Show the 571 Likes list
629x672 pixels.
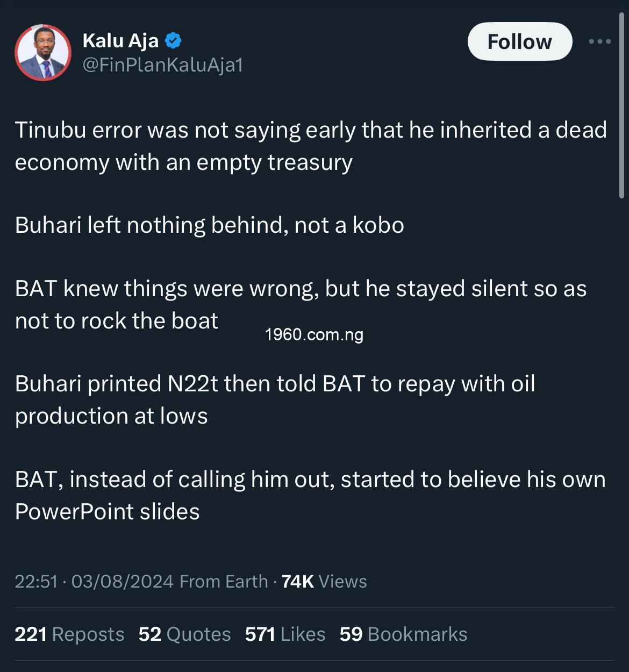(x=285, y=634)
